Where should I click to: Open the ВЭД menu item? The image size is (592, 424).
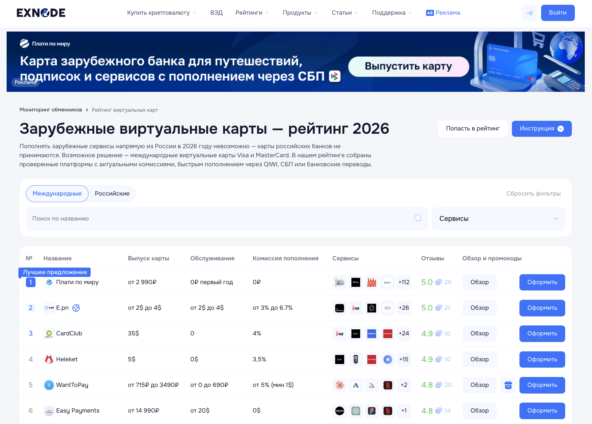tap(216, 13)
